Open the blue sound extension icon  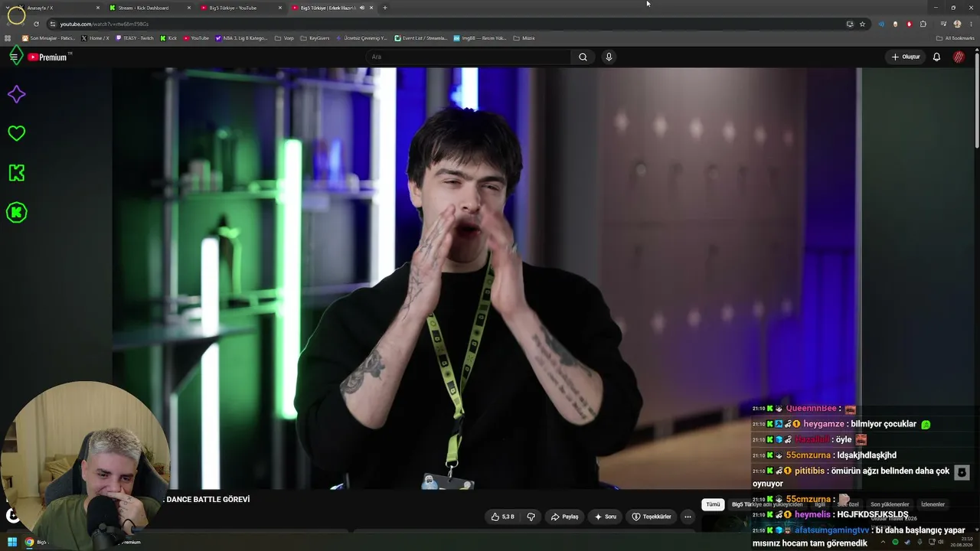pyautogui.click(x=881, y=24)
